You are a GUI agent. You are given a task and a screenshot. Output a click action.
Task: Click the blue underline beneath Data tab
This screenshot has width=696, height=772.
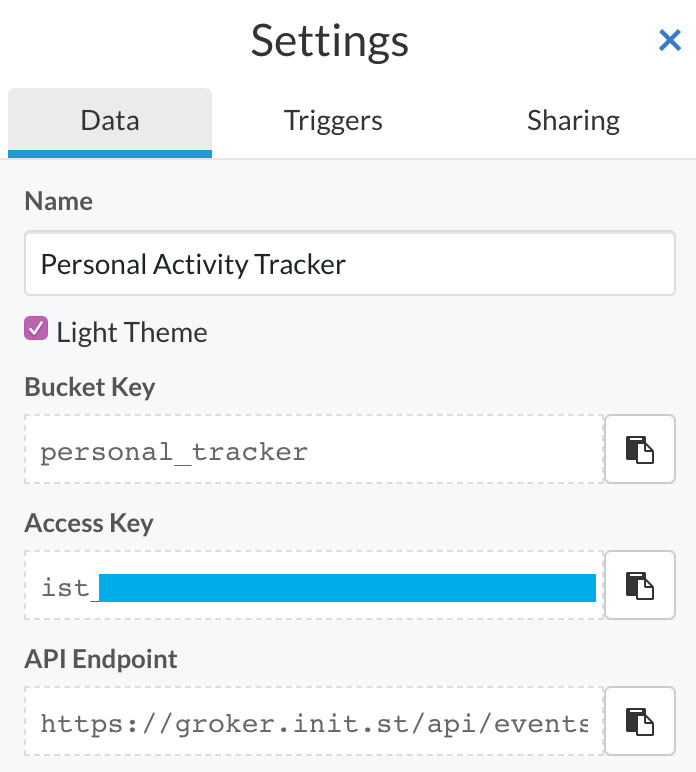110,154
